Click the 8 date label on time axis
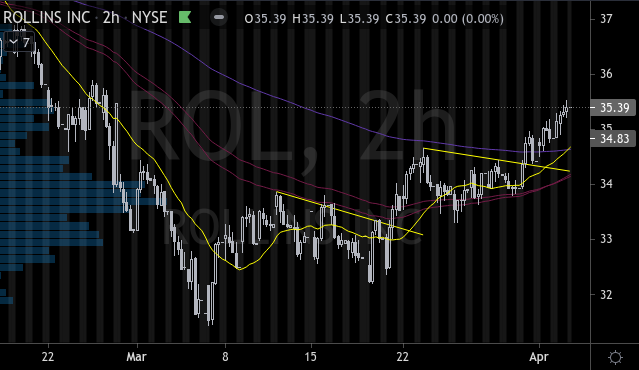The height and width of the screenshot is (370, 639). [225, 357]
